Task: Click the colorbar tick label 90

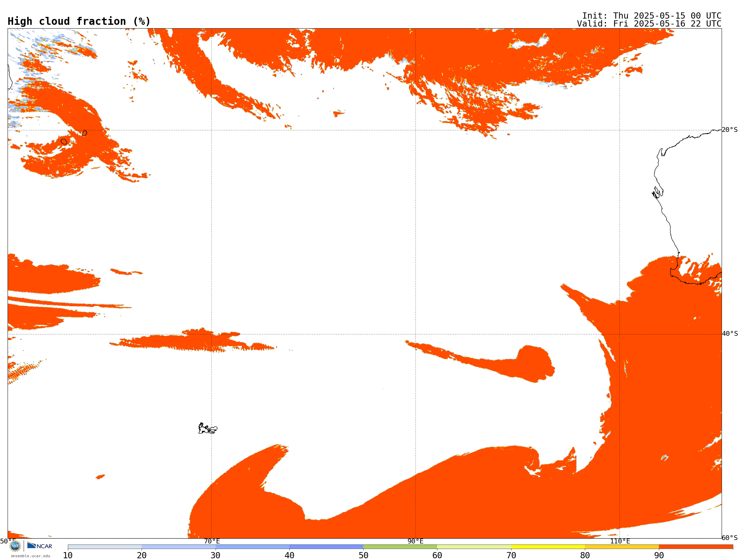Action: click(659, 555)
